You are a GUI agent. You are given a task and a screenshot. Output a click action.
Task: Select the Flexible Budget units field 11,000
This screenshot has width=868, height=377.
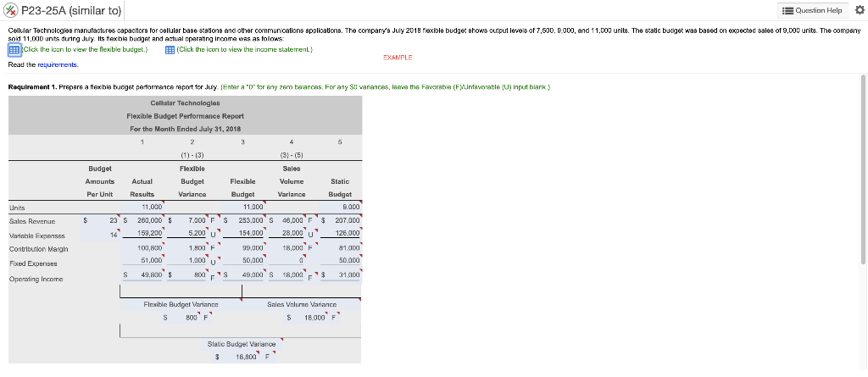tap(242, 207)
